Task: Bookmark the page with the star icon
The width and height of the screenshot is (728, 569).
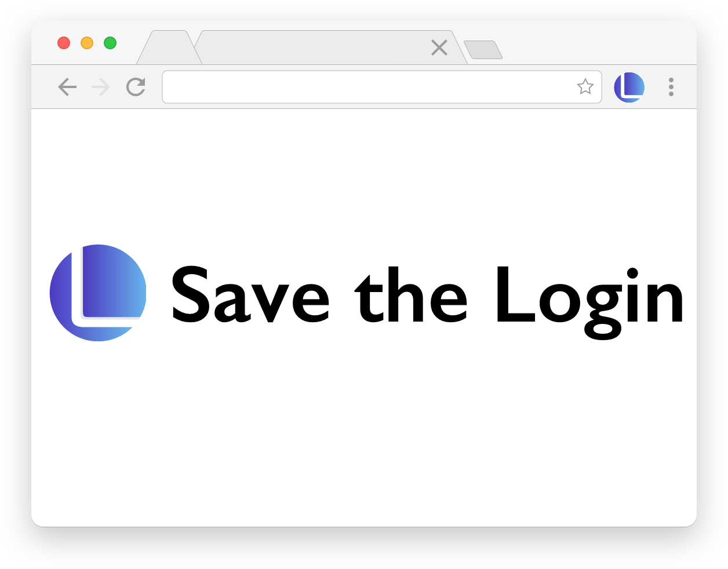Action: (585, 86)
